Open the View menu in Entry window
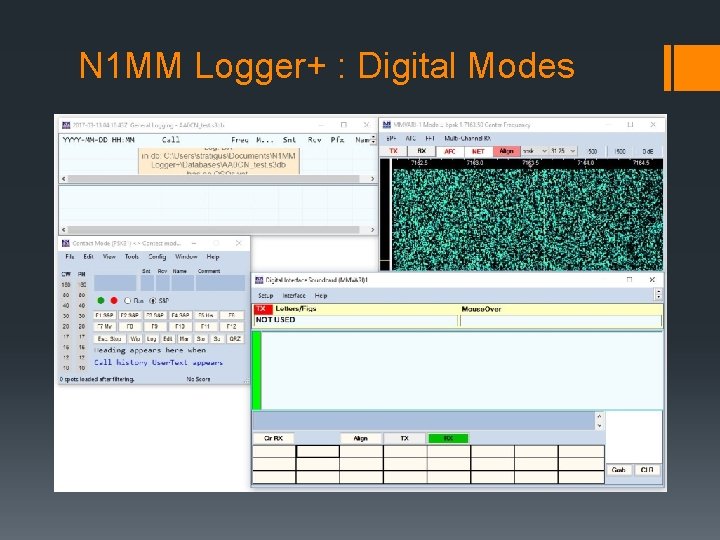The image size is (720, 540). (x=109, y=257)
